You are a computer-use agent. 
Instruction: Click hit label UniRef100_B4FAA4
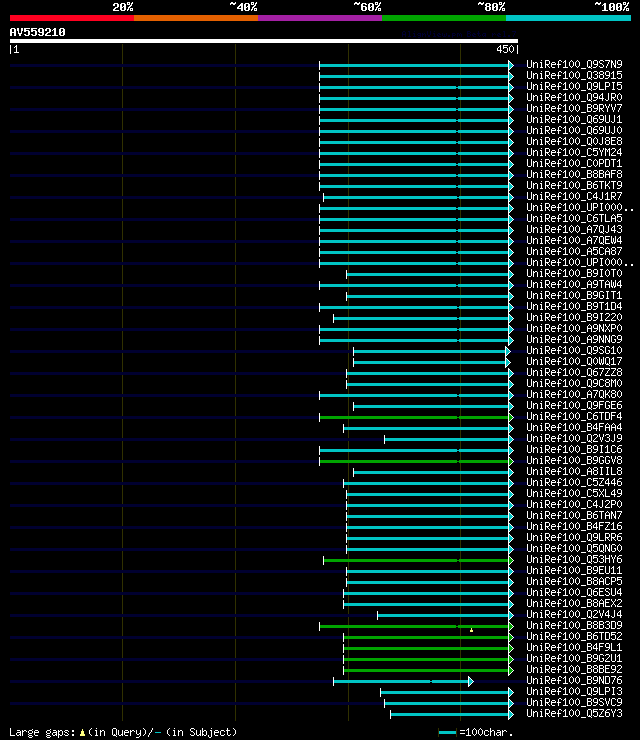point(574,427)
